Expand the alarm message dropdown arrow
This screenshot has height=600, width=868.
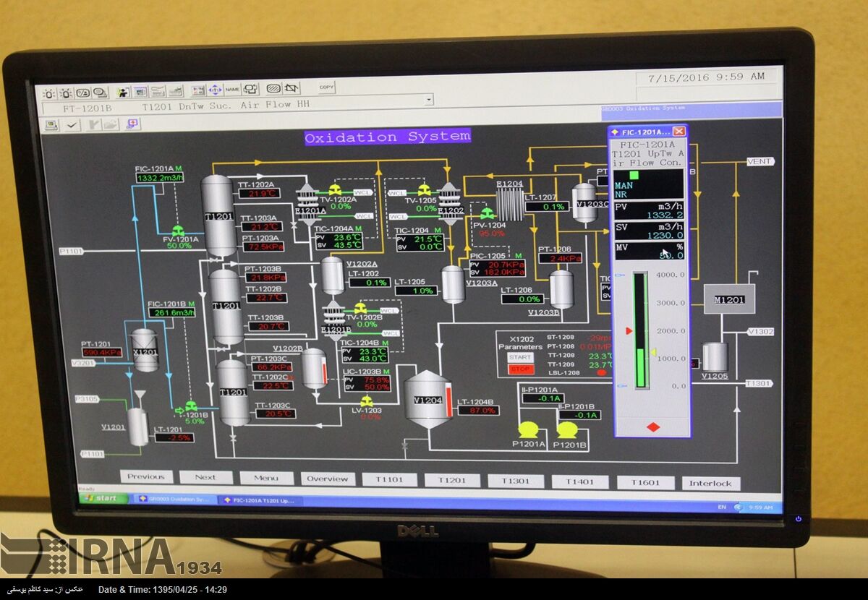[x=429, y=99]
